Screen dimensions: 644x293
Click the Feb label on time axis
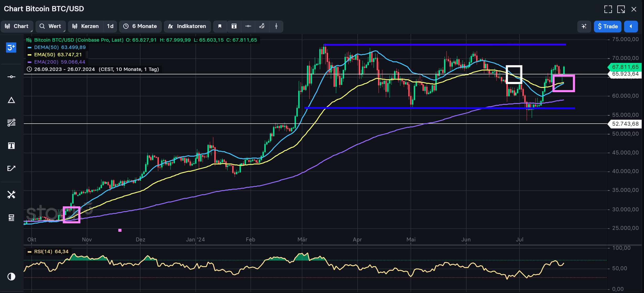click(250, 240)
